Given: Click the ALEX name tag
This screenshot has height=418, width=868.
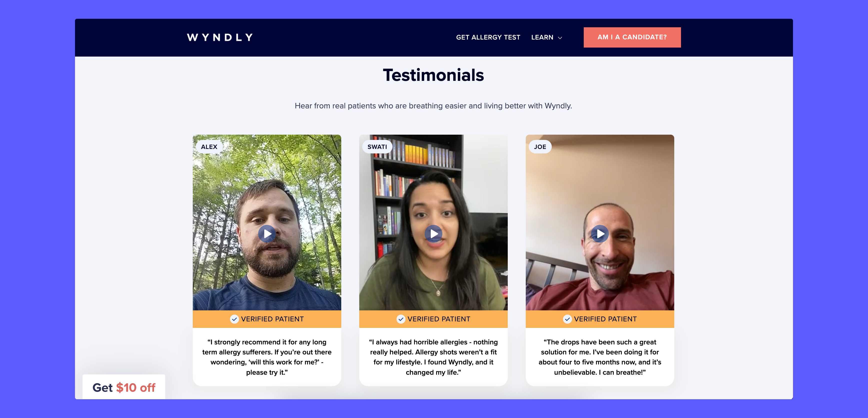Looking at the screenshot, I should [x=209, y=147].
